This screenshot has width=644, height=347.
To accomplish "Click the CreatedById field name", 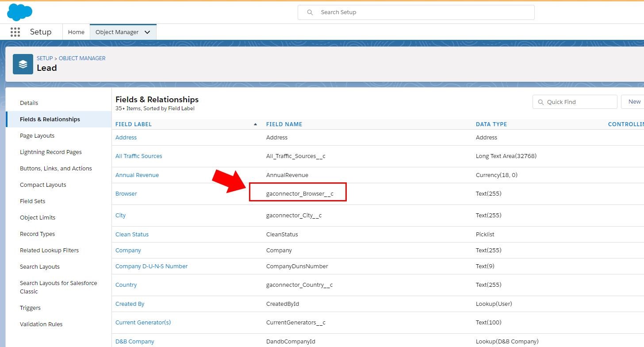I will 283,304.
